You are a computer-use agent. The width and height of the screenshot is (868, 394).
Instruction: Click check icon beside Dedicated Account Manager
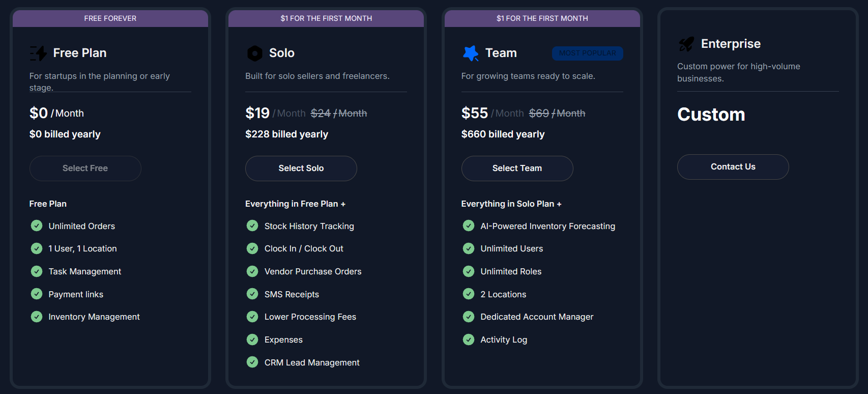[469, 317]
